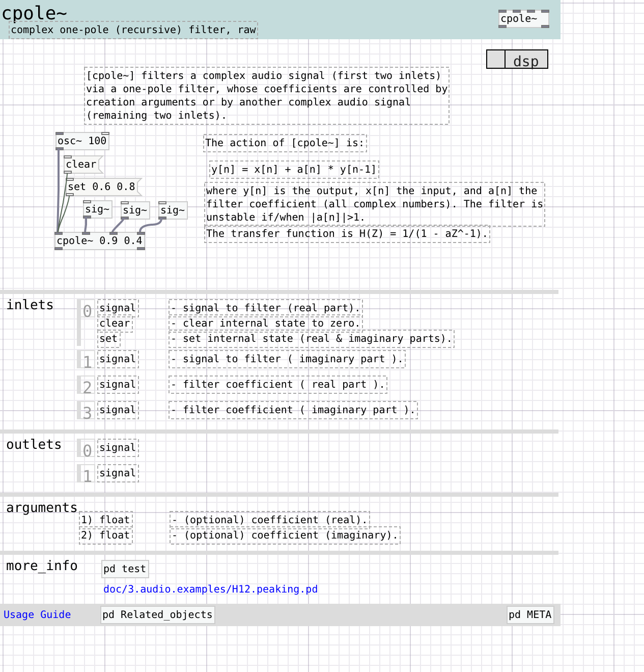This screenshot has width=644, height=672.
Task: Click the '1) float' argument label
Action: pyautogui.click(x=106, y=520)
